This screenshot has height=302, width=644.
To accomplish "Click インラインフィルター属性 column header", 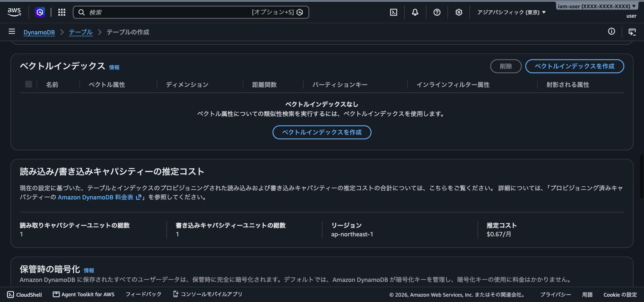I will (x=453, y=85).
